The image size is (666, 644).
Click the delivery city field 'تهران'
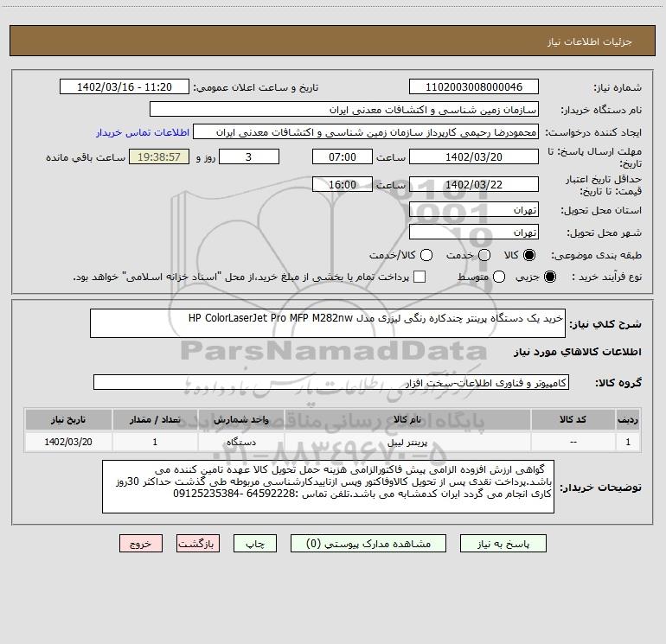click(x=474, y=232)
